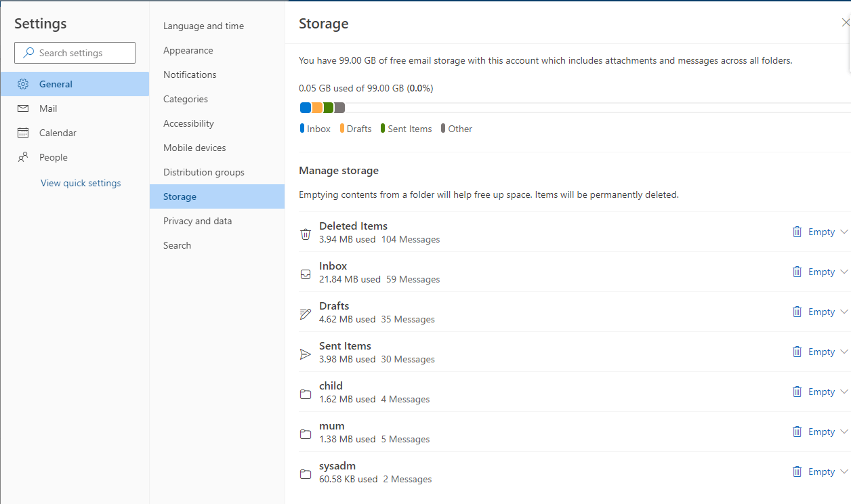851x504 pixels.
Task: Select the Inbox folder icon
Action: pos(306,274)
